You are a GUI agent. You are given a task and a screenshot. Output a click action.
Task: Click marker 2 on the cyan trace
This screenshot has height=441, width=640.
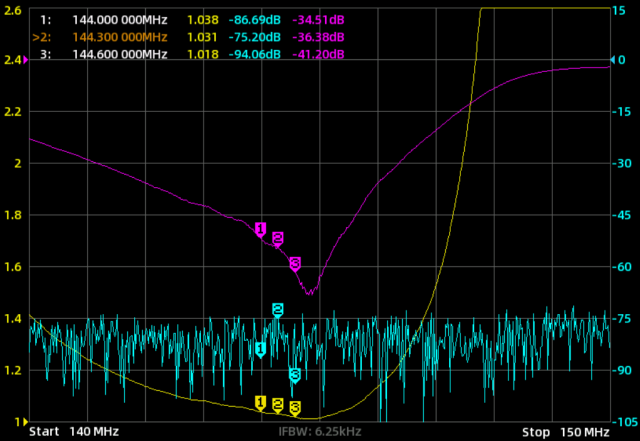tap(278, 310)
